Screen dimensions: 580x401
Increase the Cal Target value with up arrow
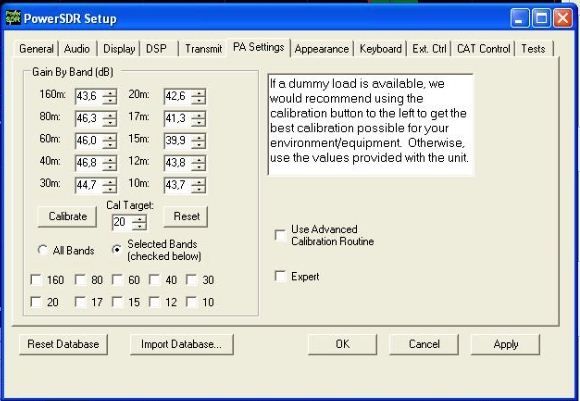[x=139, y=219]
